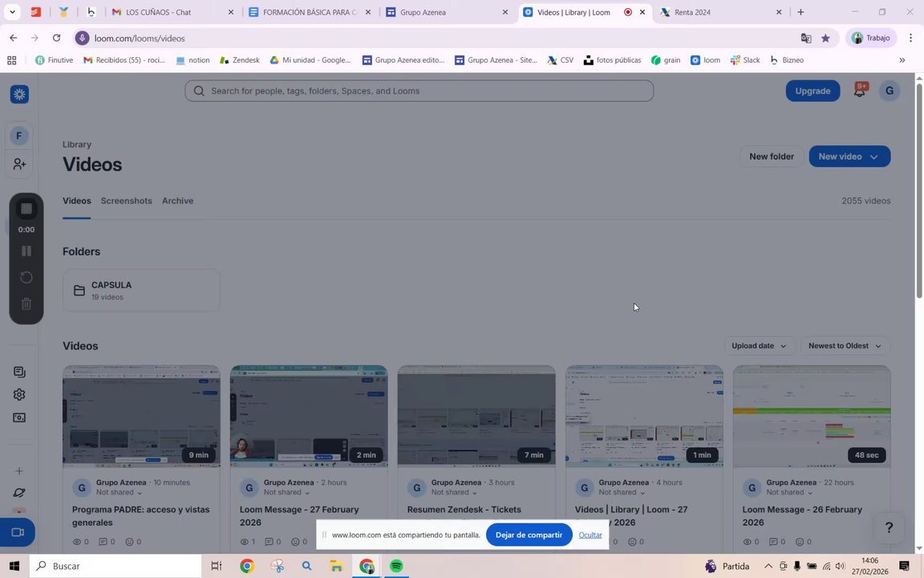
Task: Switch to the Videos tab
Action: coord(77,201)
